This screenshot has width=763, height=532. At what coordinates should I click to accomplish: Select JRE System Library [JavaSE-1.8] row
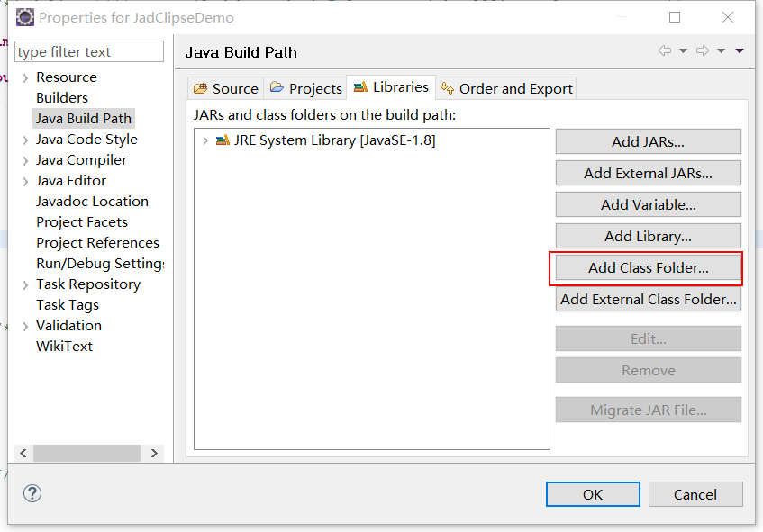pos(372,140)
